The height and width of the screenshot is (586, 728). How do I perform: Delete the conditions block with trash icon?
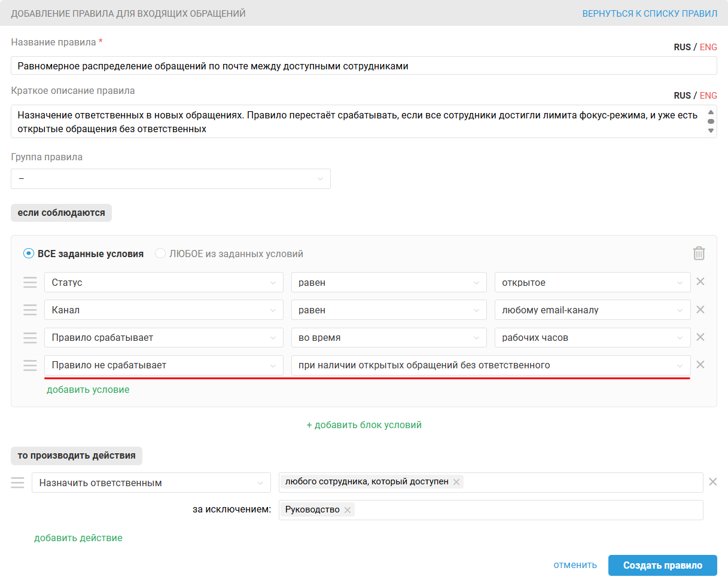pos(699,254)
